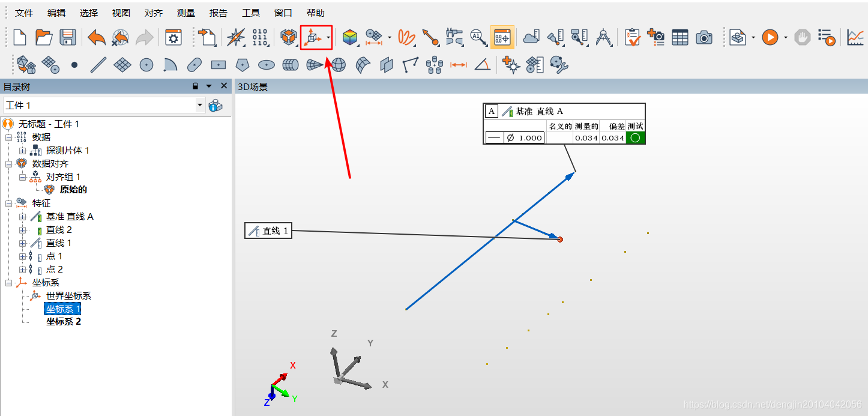This screenshot has width=868, height=416.
Task: Select the sphere feature tool
Action: [x=339, y=64]
